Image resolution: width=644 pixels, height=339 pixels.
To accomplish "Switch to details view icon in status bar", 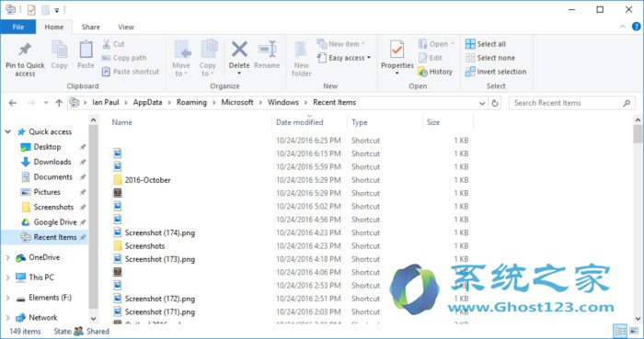I will 620,332.
